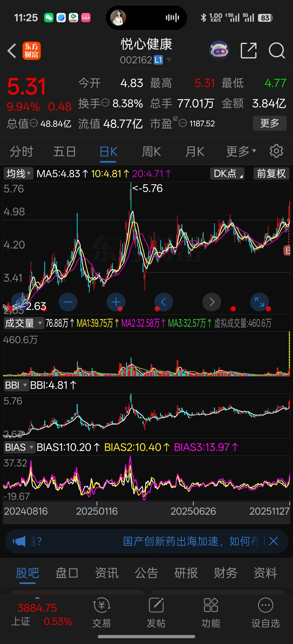
Task: Tap the B marker on K-line chart
Action: coord(287,250)
